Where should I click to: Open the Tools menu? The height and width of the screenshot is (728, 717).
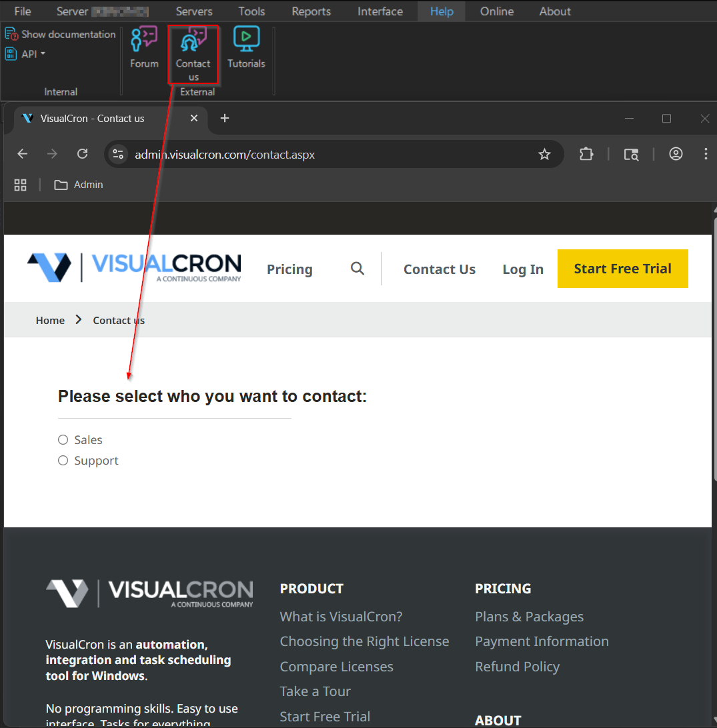coord(251,11)
